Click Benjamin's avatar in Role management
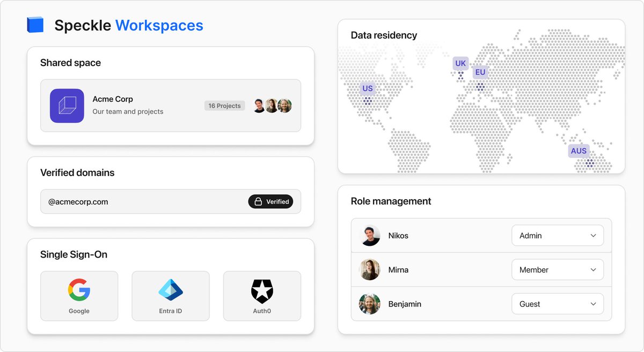The height and width of the screenshot is (352, 644). [370, 304]
